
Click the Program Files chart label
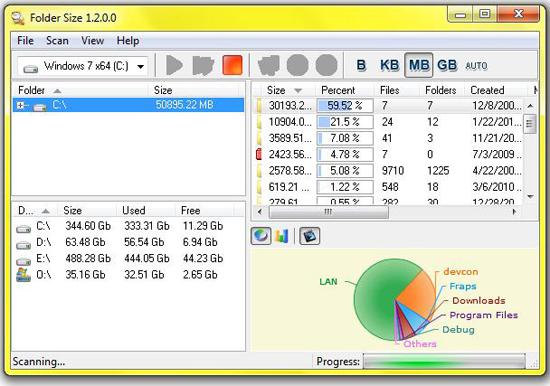pos(484,315)
